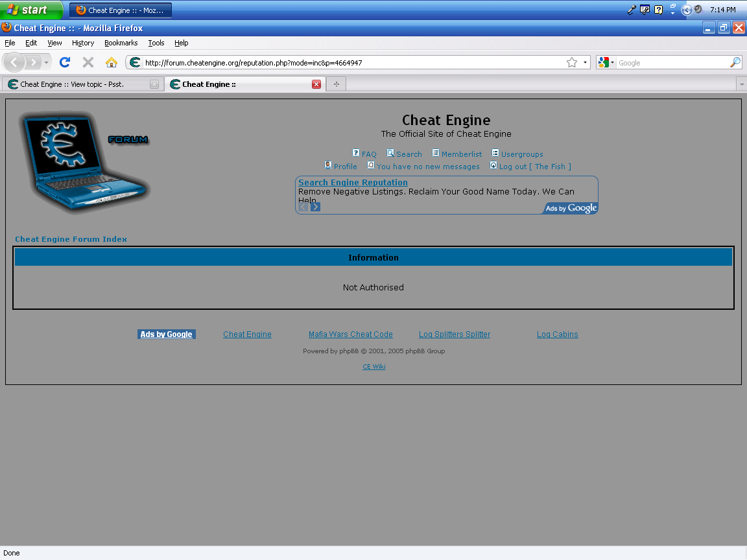This screenshot has height=560, width=747.
Task: Click the Stop loading X icon
Action: (88, 62)
